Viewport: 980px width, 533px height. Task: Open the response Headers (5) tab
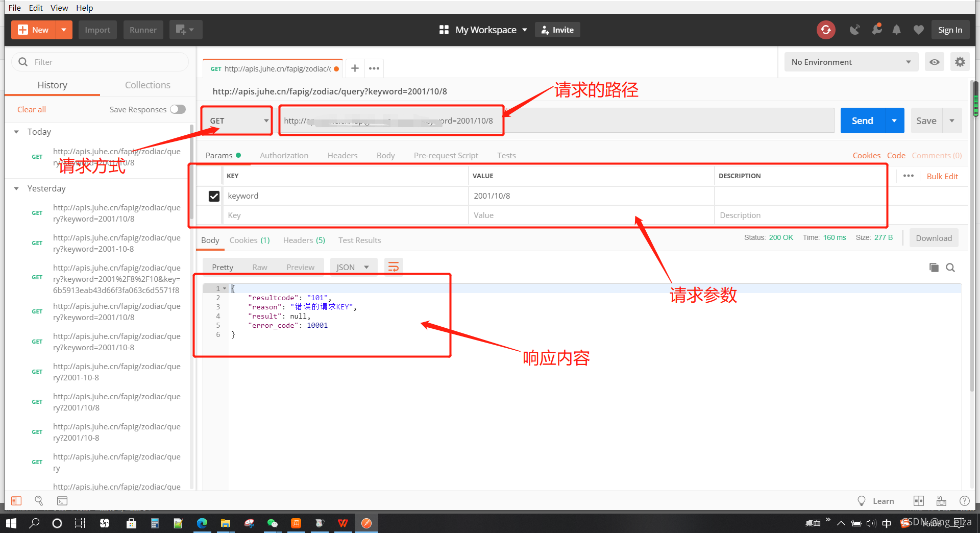(304, 240)
